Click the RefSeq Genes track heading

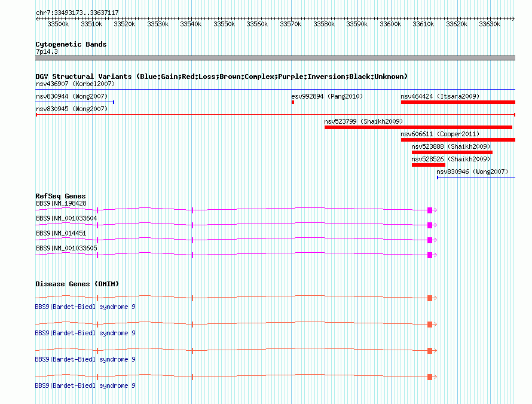(60, 196)
